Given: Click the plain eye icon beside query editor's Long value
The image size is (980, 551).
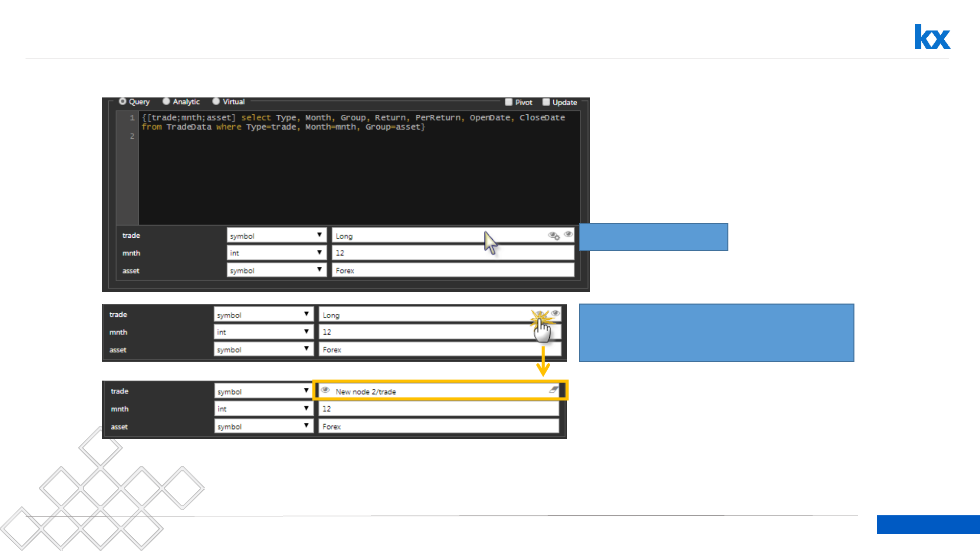Looking at the screenshot, I should 568,235.
